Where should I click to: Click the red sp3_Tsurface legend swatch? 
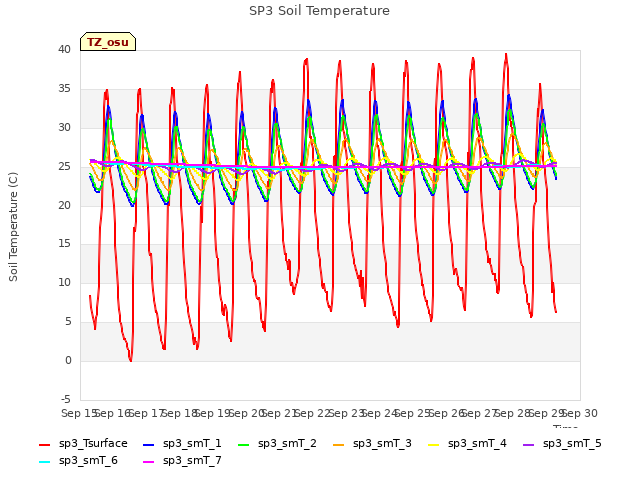(44, 444)
